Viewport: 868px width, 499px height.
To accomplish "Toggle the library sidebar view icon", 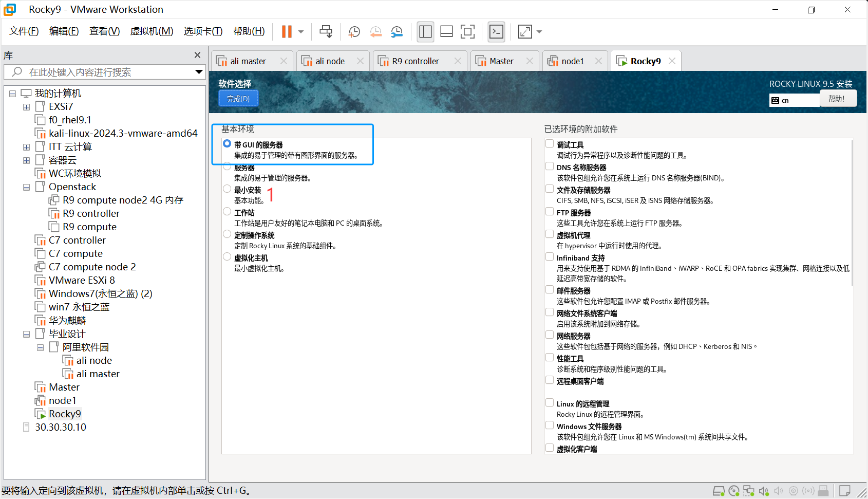I will pos(425,31).
